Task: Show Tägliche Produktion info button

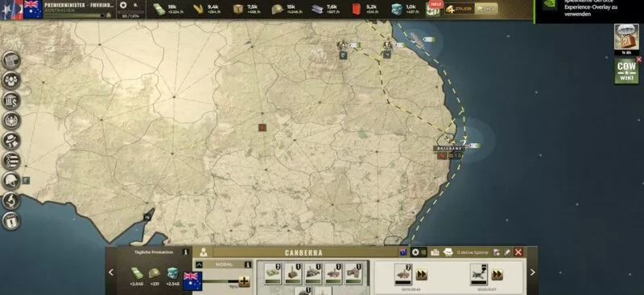Action: pyautogui.click(x=185, y=252)
